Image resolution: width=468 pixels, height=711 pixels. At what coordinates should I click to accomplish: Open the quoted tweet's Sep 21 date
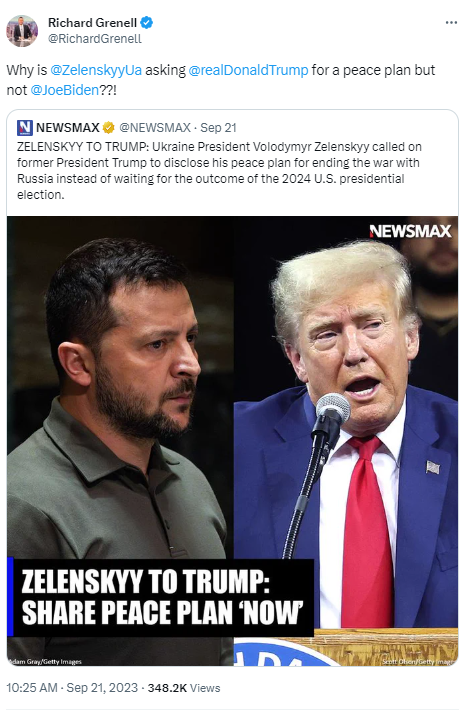click(219, 128)
